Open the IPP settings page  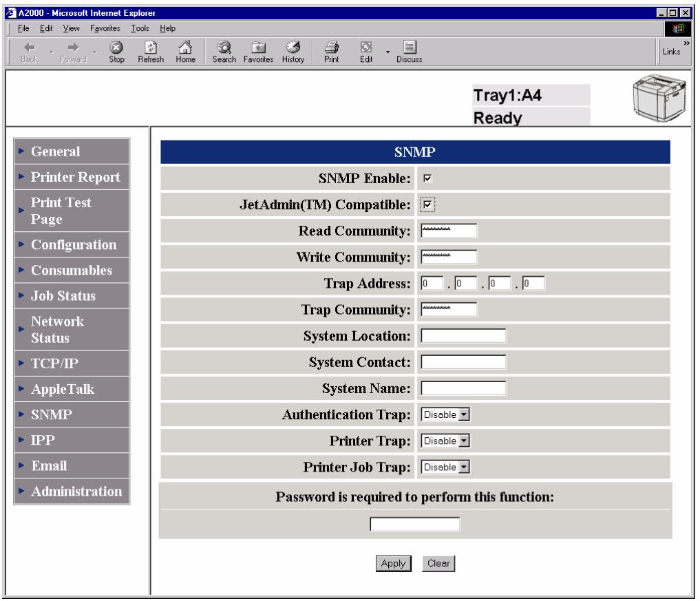(x=72, y=440)
